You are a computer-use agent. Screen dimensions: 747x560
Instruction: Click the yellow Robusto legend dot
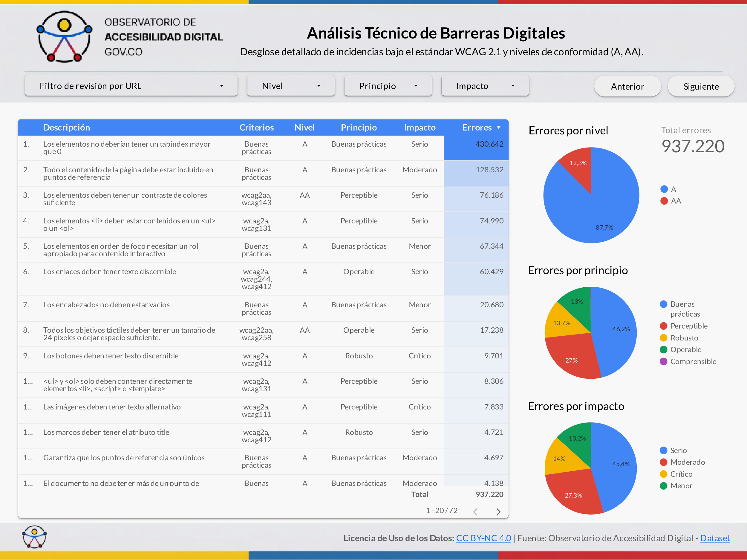664,338
